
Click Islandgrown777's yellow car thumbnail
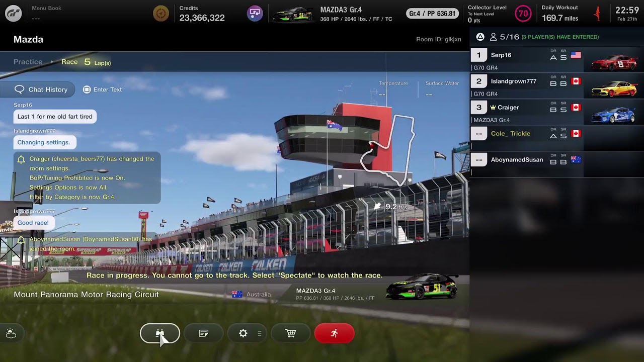point(614,88)
